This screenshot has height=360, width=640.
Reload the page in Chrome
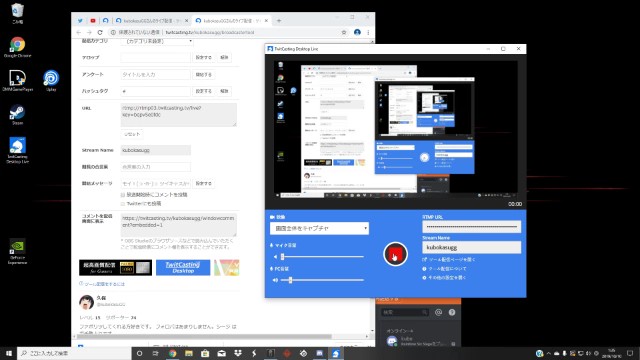(100, 32)
